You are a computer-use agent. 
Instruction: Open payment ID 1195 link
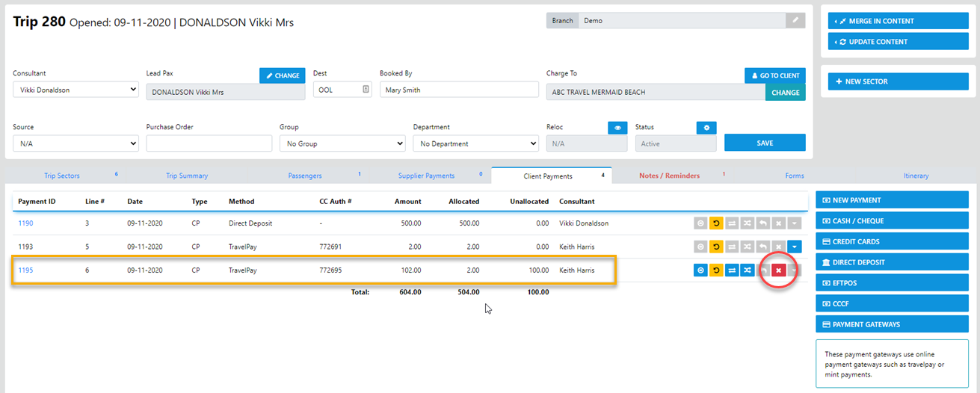(25, 270)
